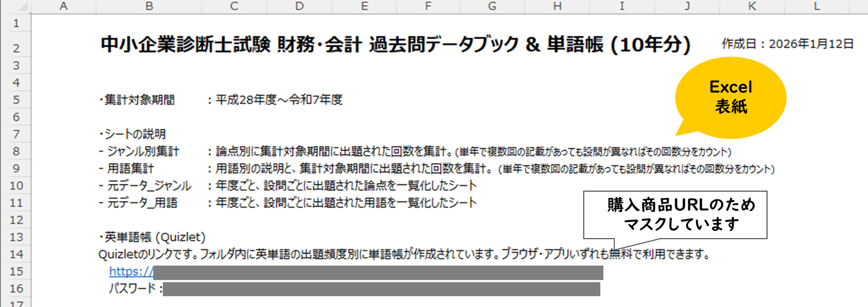The image size is (868, 307).
Task: Select column L header
Action: [816, 6]
